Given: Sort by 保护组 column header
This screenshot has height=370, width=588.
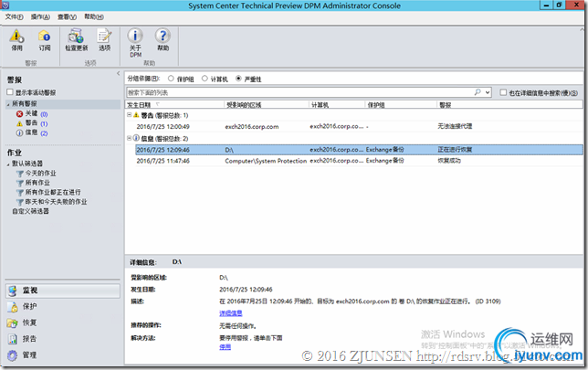Looking at the screenshot, I should coord(401,105).
